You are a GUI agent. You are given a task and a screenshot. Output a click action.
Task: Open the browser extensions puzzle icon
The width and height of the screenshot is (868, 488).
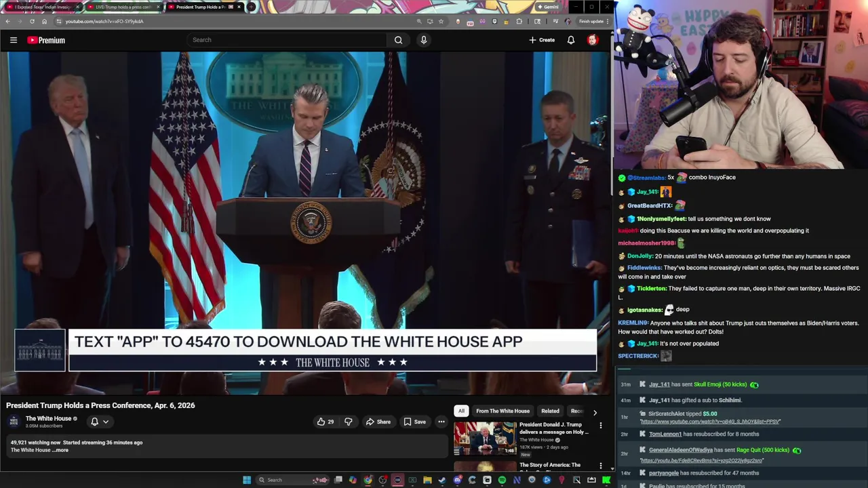tap(519, 21)
